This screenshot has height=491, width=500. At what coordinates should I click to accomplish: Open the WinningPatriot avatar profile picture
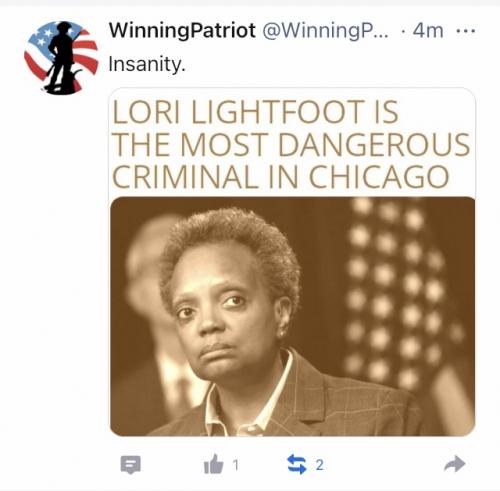(61, 57)
